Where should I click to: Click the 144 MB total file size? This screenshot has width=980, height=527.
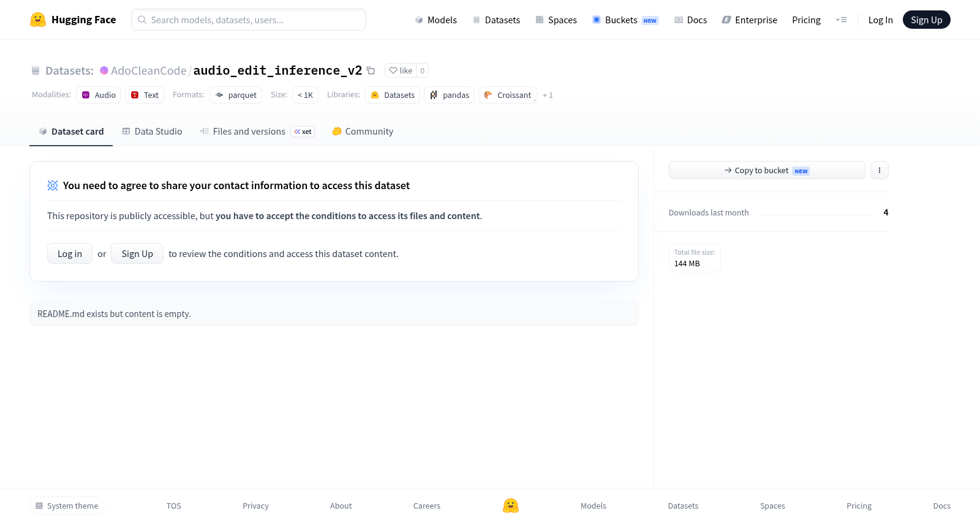tap(695, 258)
